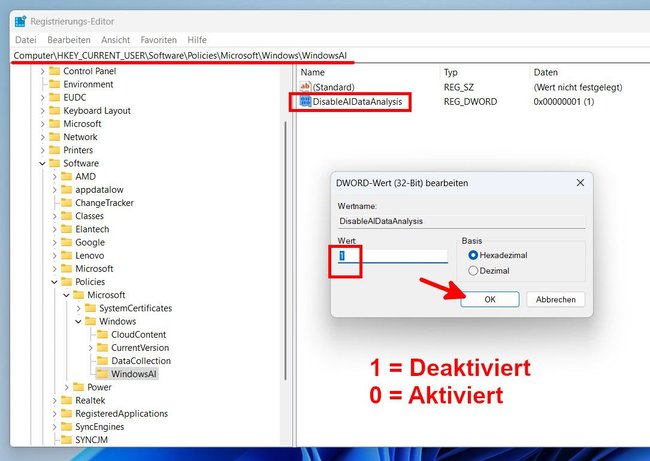
Task: Open the Hilfe menu
Action: tap(197, 40)
